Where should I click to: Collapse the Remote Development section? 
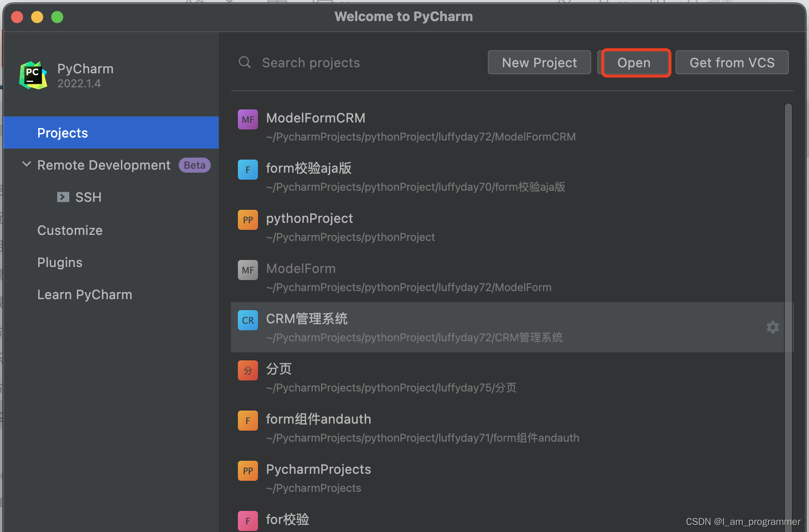tap(26, 165)
